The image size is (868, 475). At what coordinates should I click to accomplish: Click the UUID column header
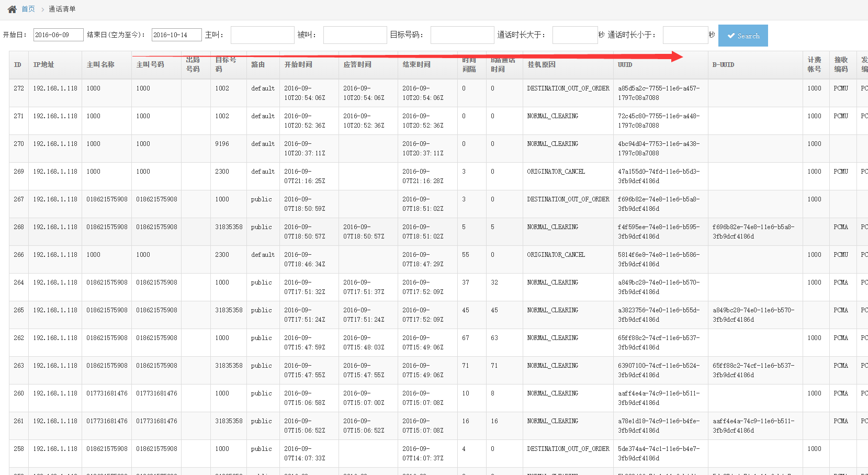[x=625, y=65]
